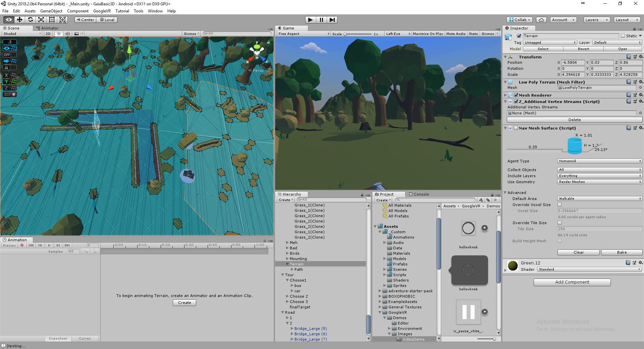Toggle scene lighting sun icon

(x=59, y=34)
